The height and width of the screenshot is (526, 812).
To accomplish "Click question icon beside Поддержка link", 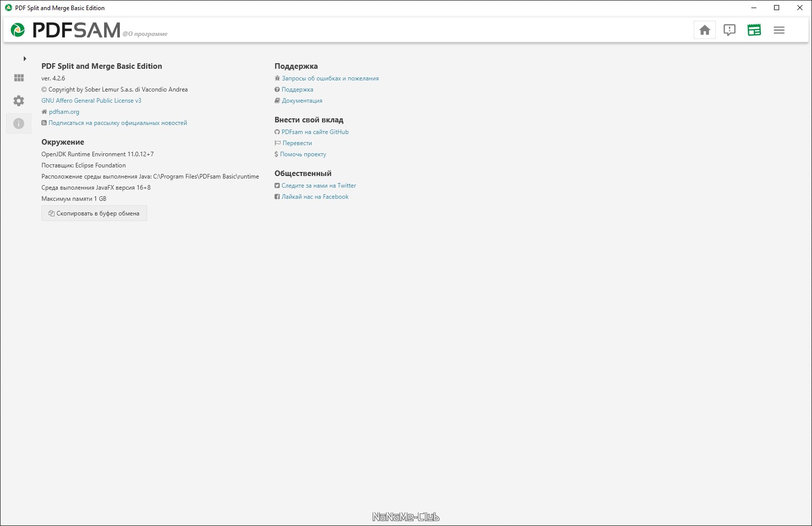I will click(277, 90).
